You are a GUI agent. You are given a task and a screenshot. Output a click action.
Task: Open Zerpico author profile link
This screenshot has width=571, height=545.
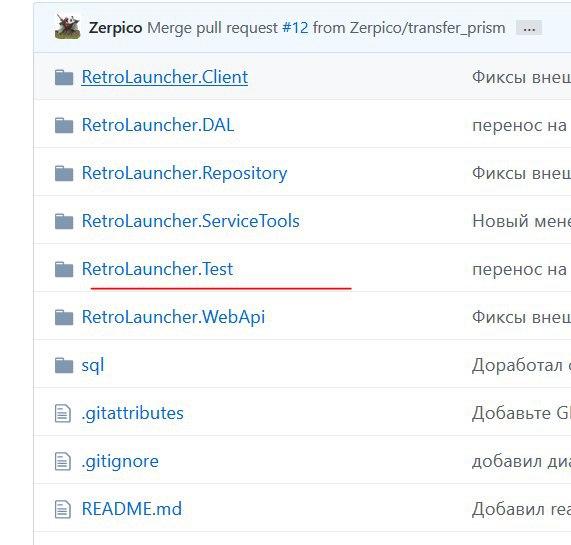tap(115, 28)
